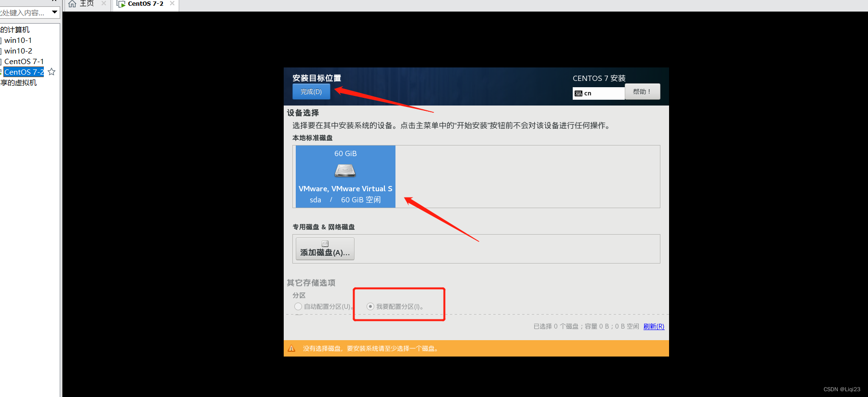
Task: Click the 安装目标位置 title
Action: coord(316,78)
